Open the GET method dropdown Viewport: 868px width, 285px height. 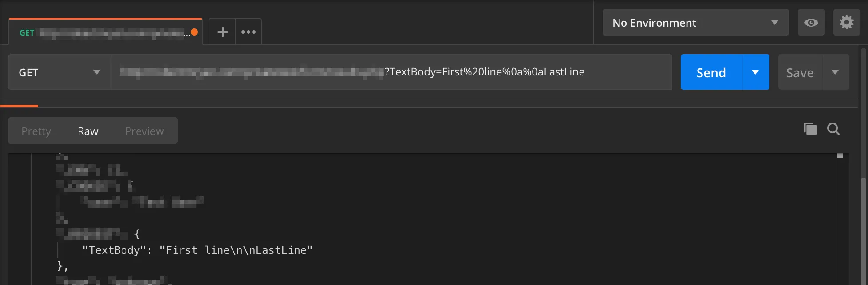(x=59, y=72)
